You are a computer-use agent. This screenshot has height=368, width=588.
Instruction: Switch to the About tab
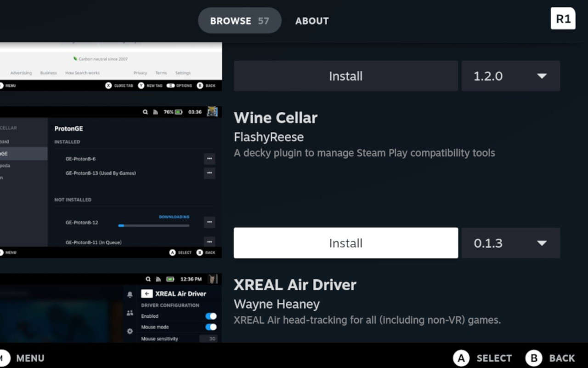(312, 21)
